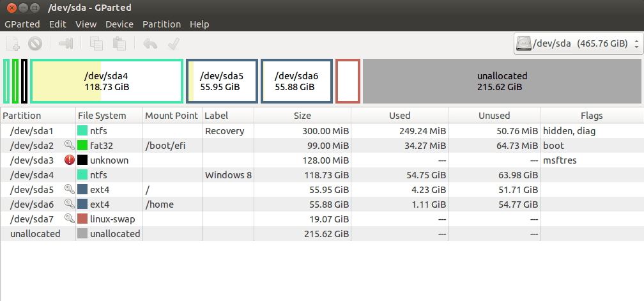
Task: Click the New partition toolbar icon
Action: 13,43
